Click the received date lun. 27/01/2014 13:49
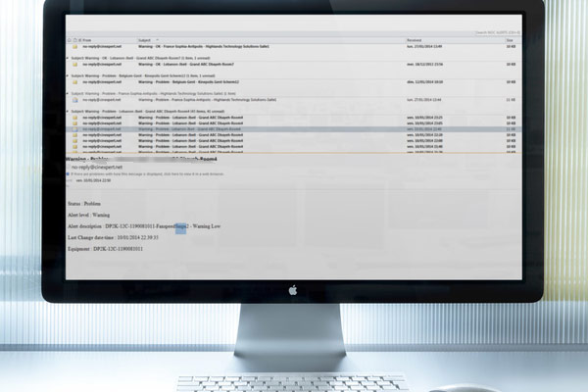 424,46
